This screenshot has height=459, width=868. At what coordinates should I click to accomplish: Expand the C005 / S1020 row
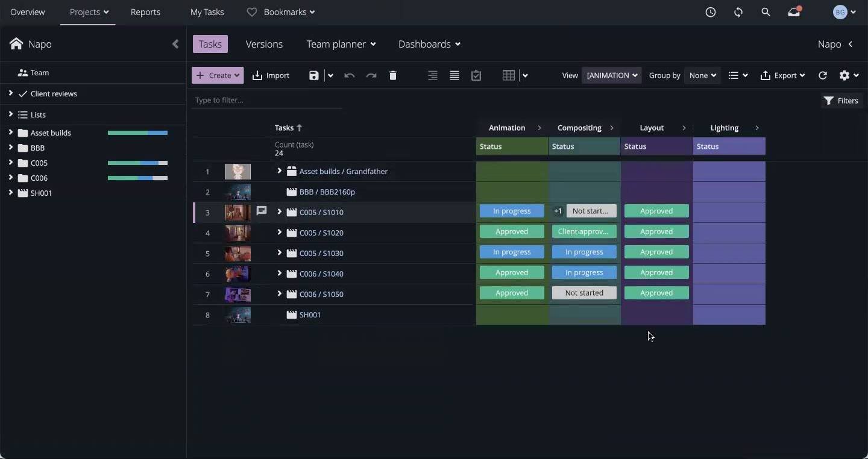point(279,233)
